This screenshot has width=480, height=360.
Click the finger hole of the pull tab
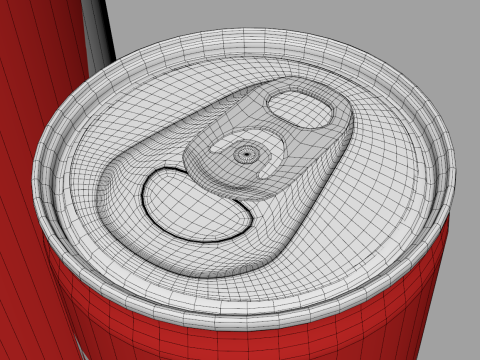pos(301,110)
